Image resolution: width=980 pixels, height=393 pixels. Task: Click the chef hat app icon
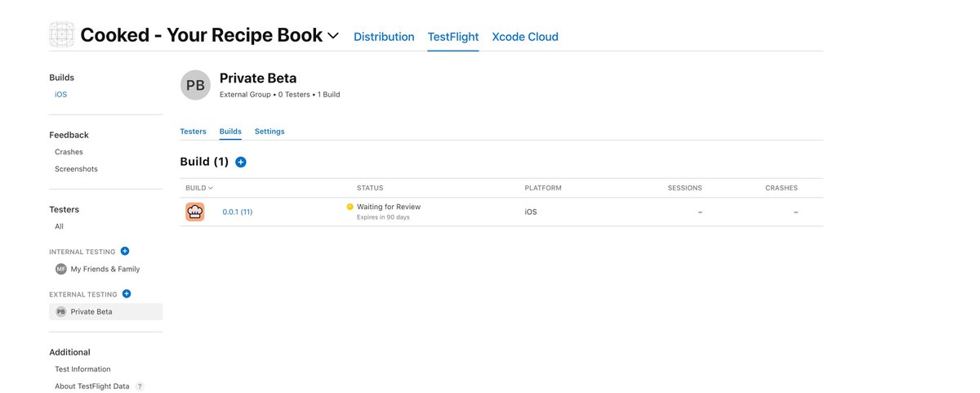[195, 212]
